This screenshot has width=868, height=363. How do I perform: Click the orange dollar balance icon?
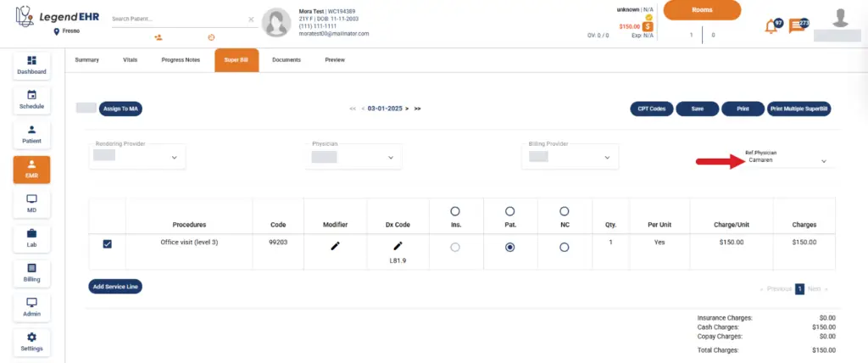tap(647, 27)
